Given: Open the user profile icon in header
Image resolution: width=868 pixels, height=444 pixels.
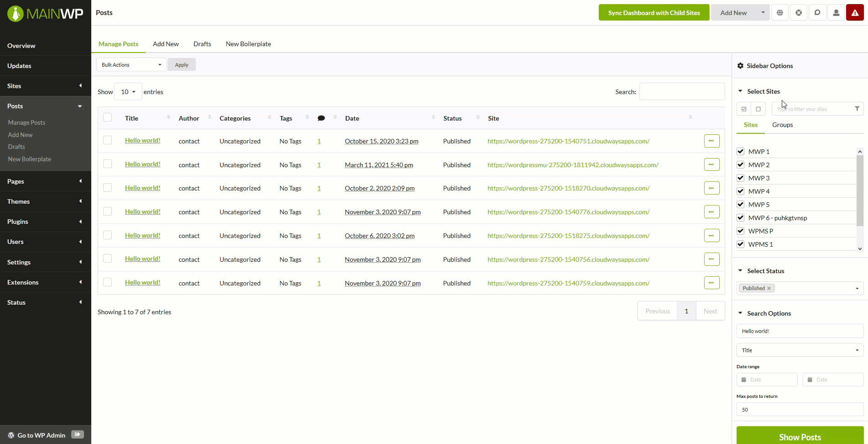Looking at the screenshot, I should pyautogui.click(x=836, y=13).
